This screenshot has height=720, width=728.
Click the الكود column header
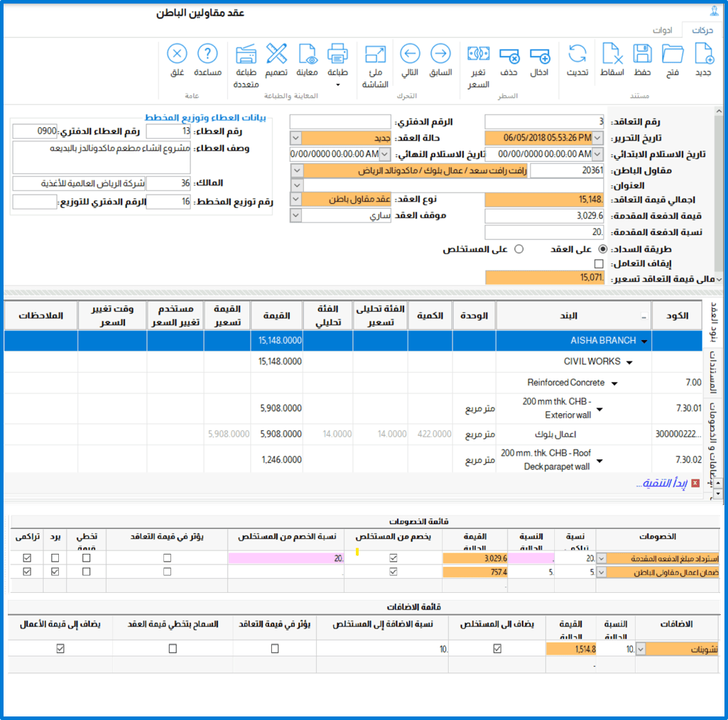[x=677, y=316]
